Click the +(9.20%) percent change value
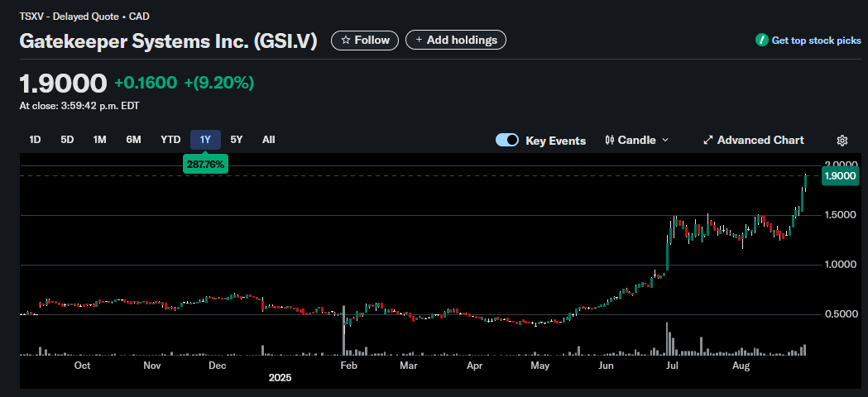Viewport: 868px width, 397px height. 219,83
